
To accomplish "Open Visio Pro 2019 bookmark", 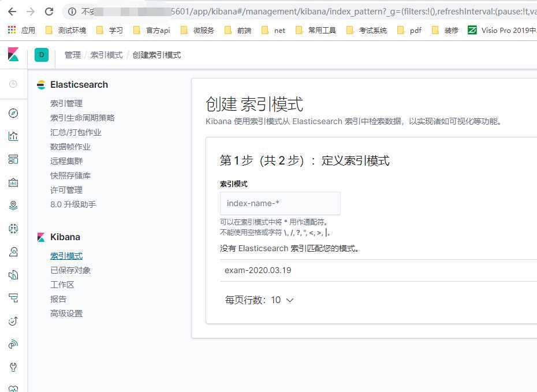I will [502, 30].
